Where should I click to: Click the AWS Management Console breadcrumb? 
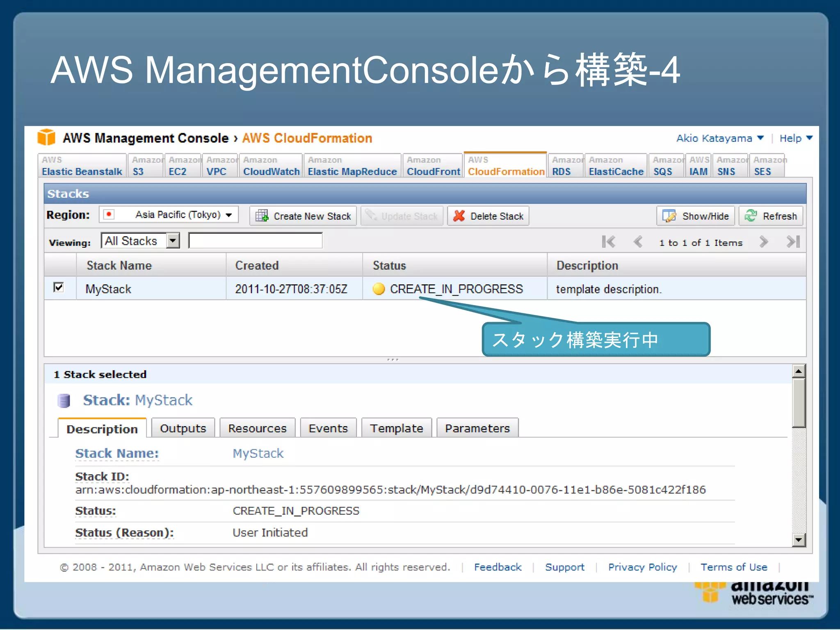pos(146,138)
